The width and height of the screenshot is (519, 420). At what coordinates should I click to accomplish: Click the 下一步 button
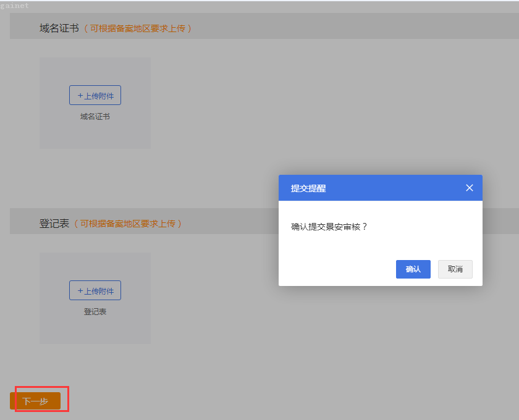pos(35,401)
